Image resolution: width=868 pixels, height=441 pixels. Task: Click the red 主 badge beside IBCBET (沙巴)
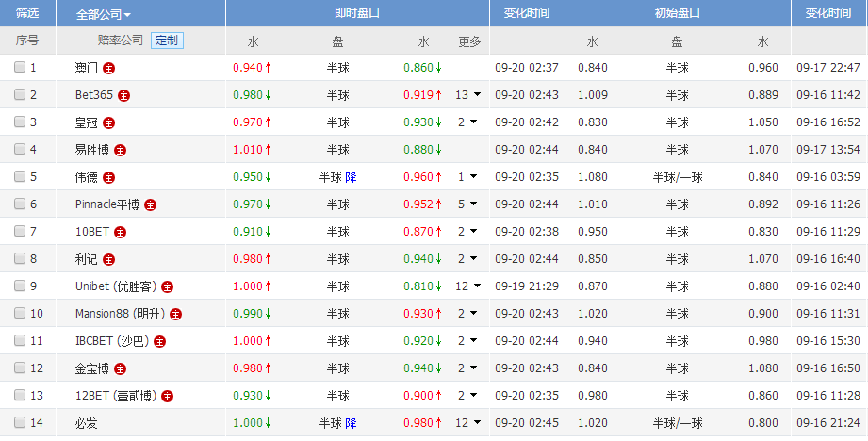(x=159, y=342)
